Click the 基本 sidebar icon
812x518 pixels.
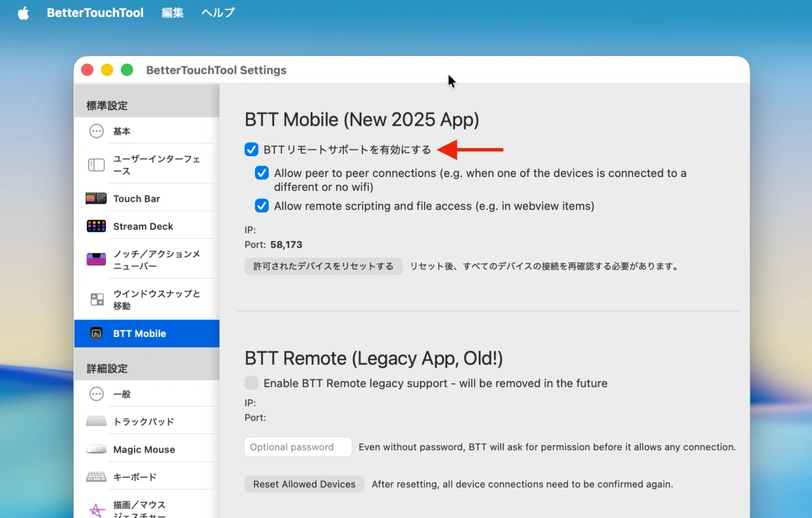pos(96,131)
